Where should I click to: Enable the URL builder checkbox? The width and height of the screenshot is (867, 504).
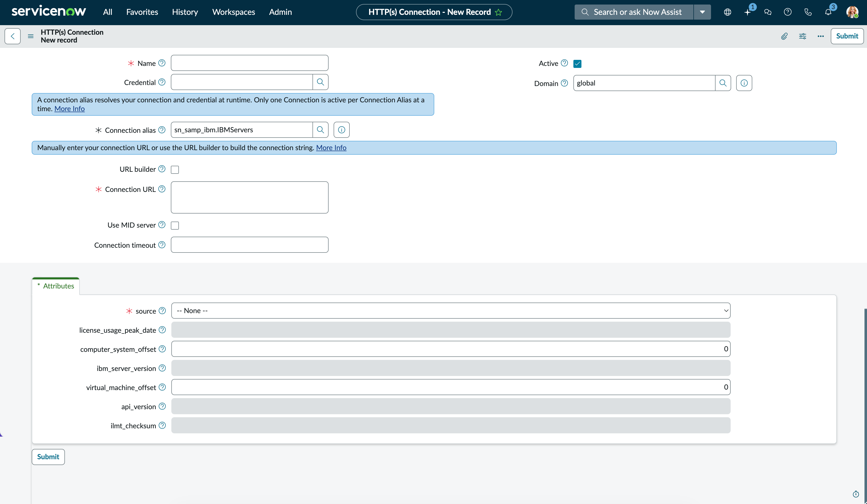click(x=175, y=170)
